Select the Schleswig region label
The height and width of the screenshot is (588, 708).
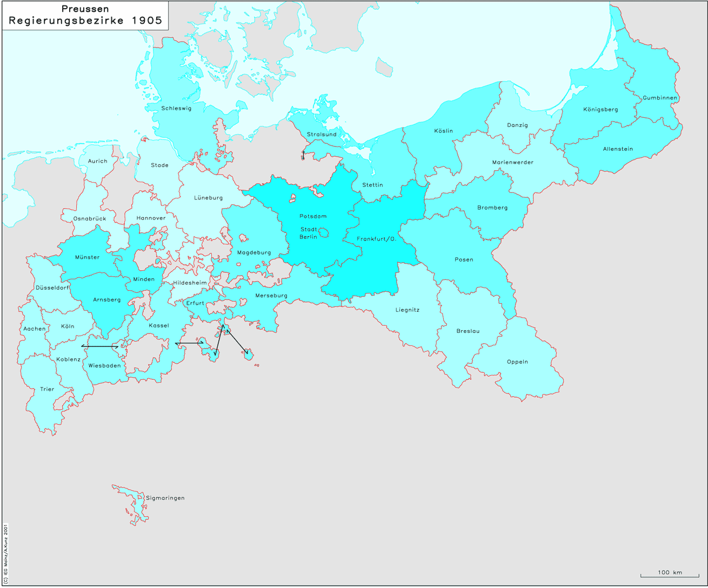[176, 108]
